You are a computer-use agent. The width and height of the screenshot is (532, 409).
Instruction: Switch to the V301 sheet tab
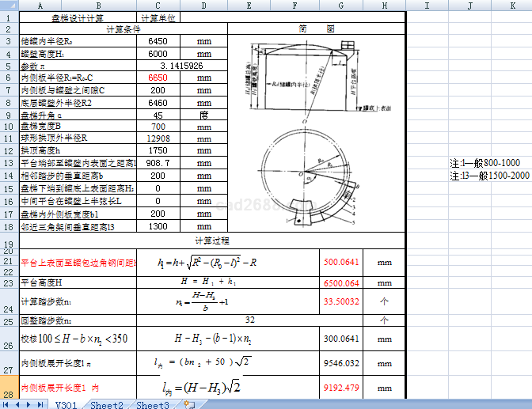pos(65,404)
